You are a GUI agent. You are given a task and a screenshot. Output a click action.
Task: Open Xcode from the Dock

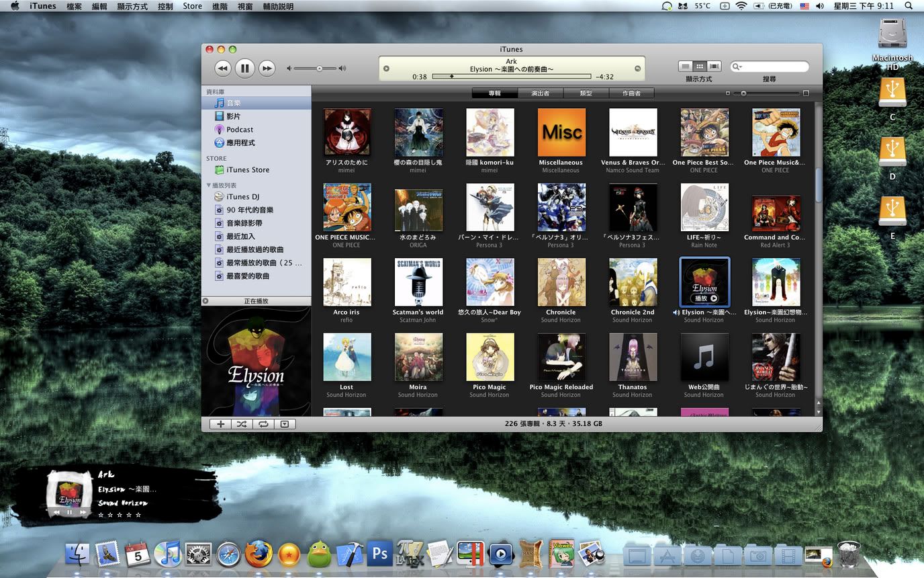point(350,554)
